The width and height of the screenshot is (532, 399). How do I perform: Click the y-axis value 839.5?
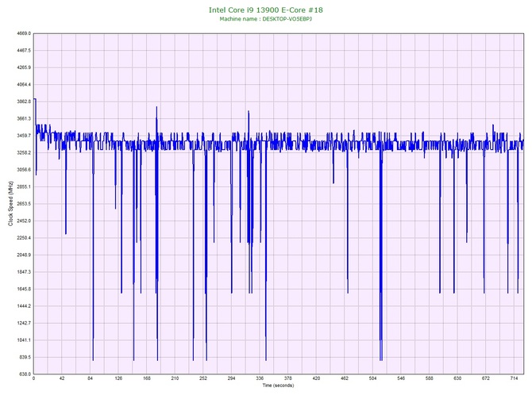(x=25, y=357)
